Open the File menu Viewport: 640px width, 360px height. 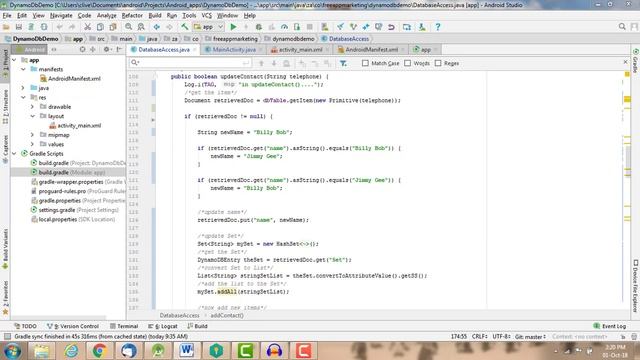tap(7, 16)
